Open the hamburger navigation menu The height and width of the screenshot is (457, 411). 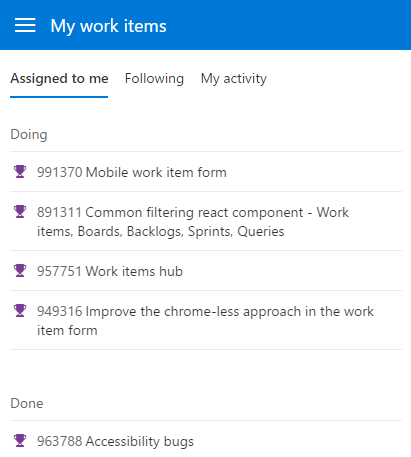[x=25, y=25]
